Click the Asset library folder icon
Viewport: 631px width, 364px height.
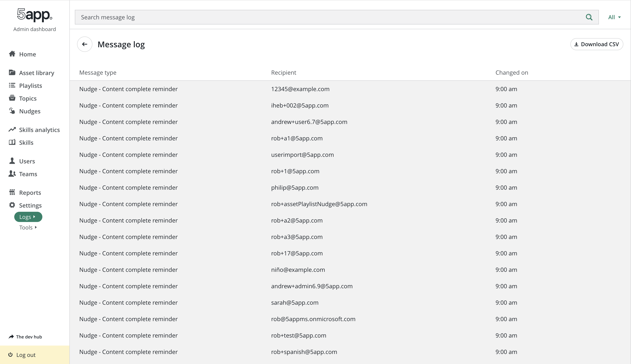pyautogui.click(x=12, y=72)
